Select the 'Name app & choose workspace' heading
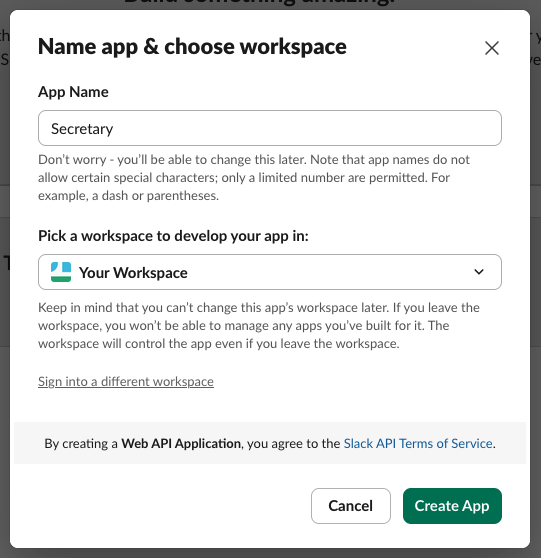 pos(192,47)
